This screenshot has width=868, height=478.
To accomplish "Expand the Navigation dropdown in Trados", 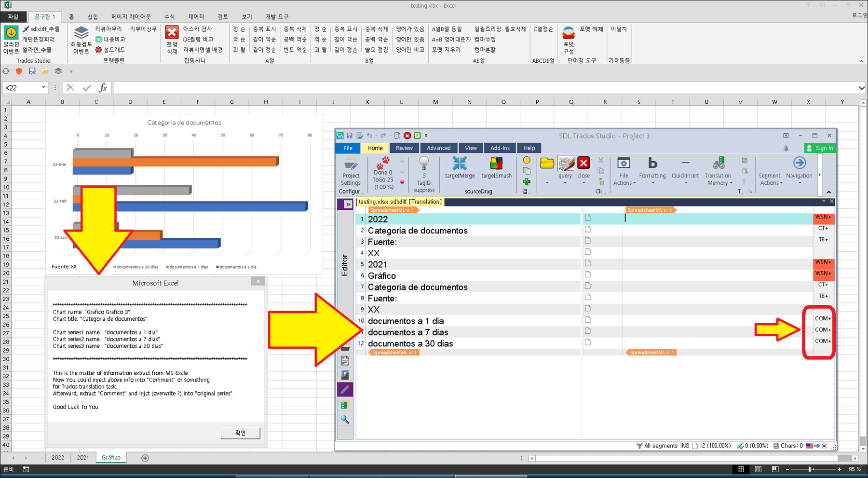I will click(799, 183).
